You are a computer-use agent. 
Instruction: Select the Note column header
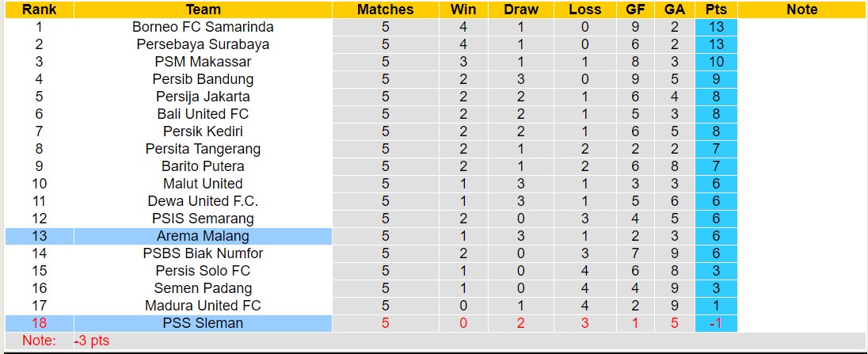coord(801,10)
